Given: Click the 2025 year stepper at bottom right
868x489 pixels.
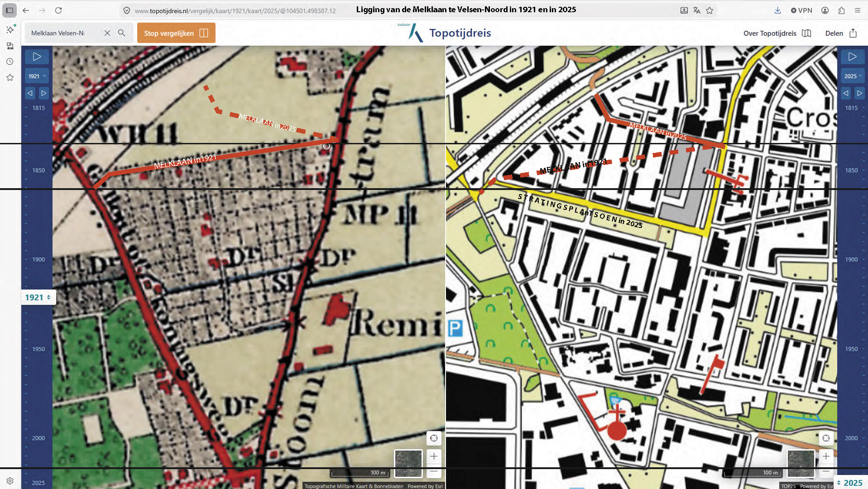Looking at the screenshot, I should [850, 483].
